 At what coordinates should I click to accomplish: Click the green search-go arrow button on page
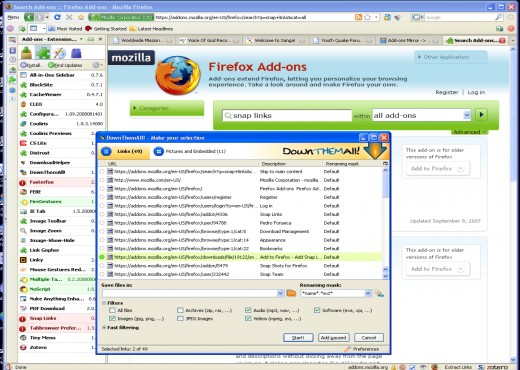point(481,115)
